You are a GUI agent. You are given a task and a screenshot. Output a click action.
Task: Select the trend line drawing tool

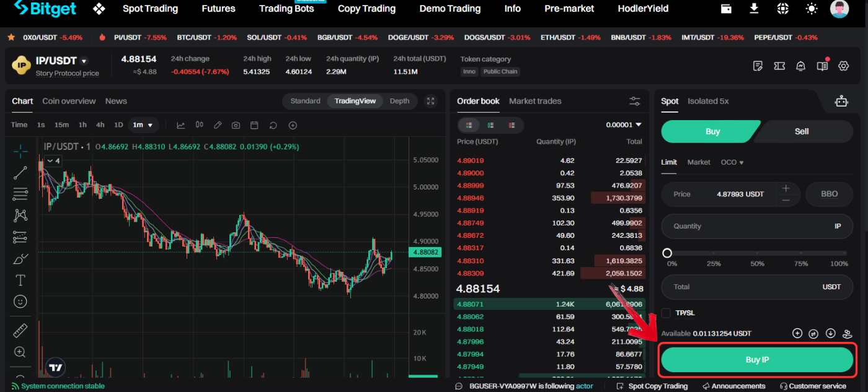click(20, 173)
